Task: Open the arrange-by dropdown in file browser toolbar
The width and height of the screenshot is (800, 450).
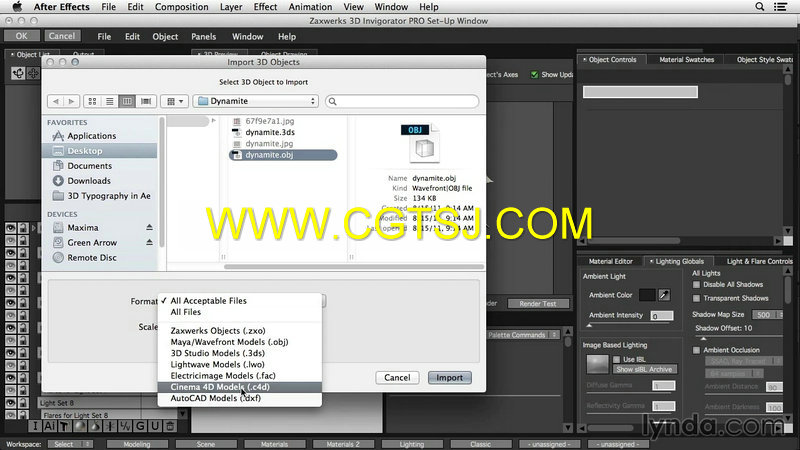Action: click(174, 102)
